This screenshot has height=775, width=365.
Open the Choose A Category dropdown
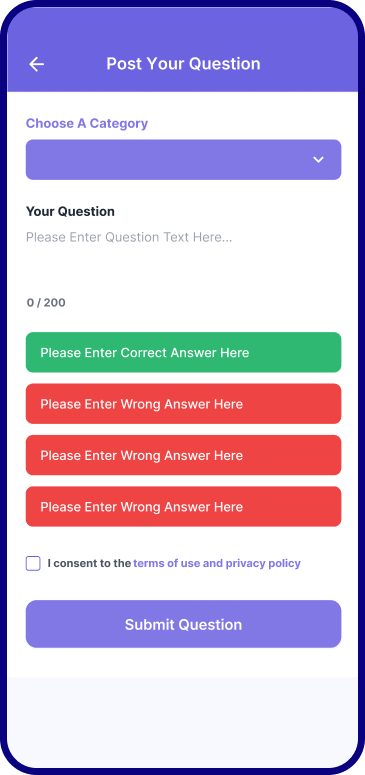[183, 160]
